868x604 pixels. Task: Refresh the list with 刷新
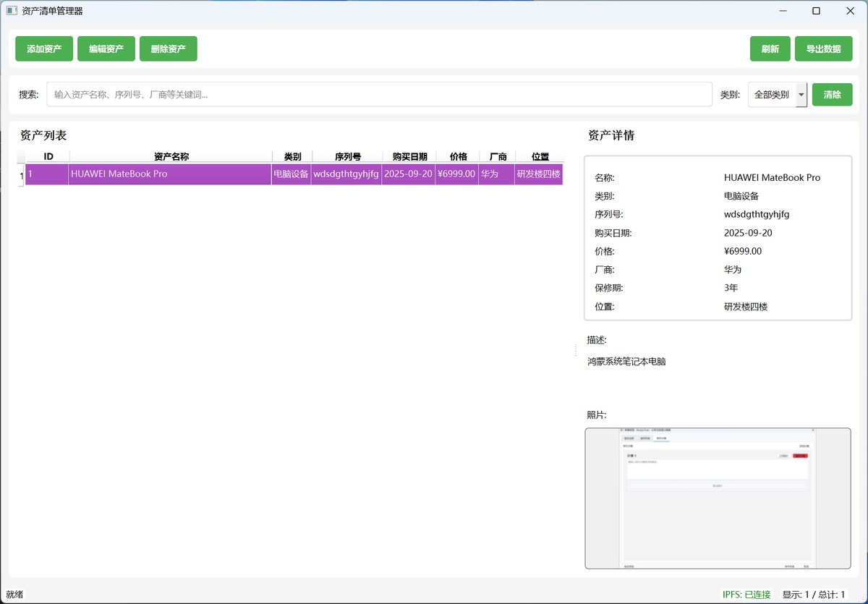[x=770, y=49]
